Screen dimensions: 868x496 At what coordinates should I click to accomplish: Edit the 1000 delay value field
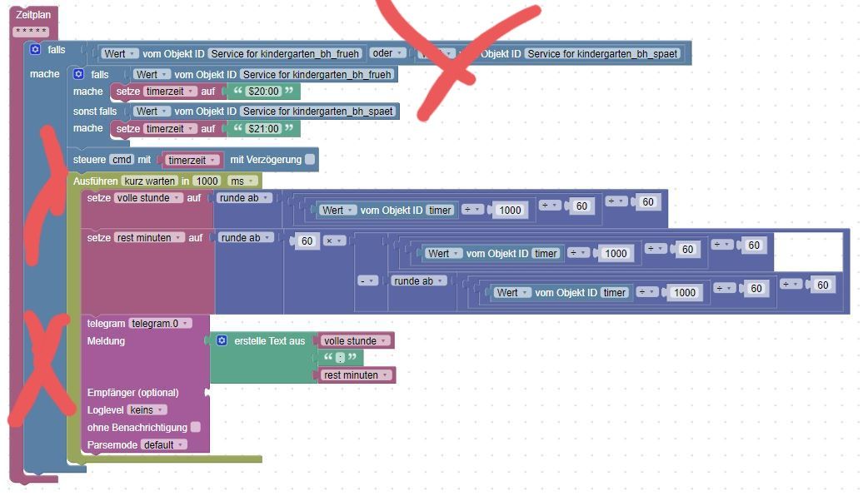pyautogui.click(x=207, y=181)
